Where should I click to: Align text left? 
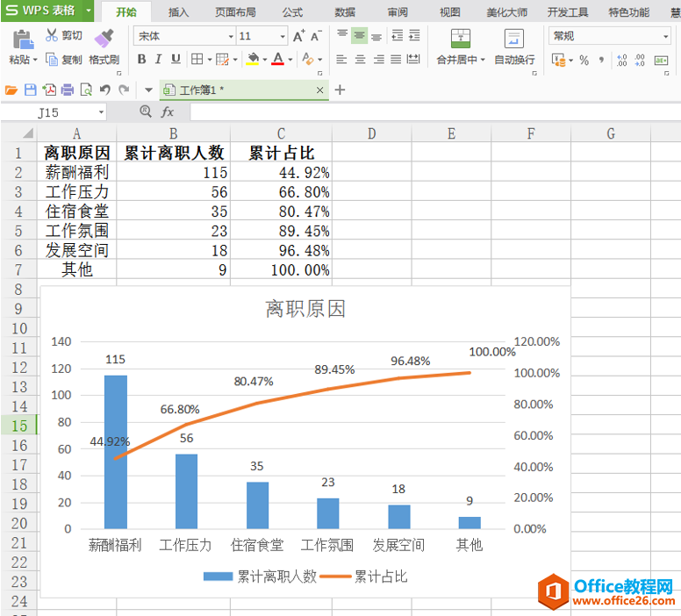point(341,59)
